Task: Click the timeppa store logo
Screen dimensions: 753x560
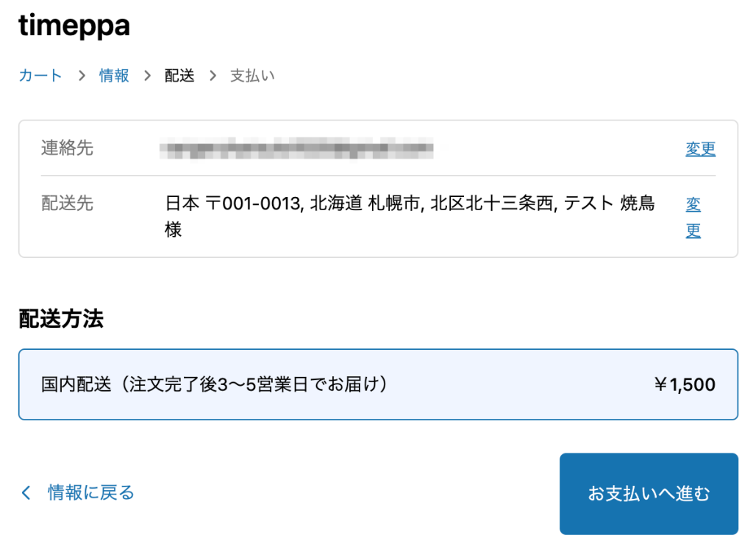Action: click(x=74, y=26)
